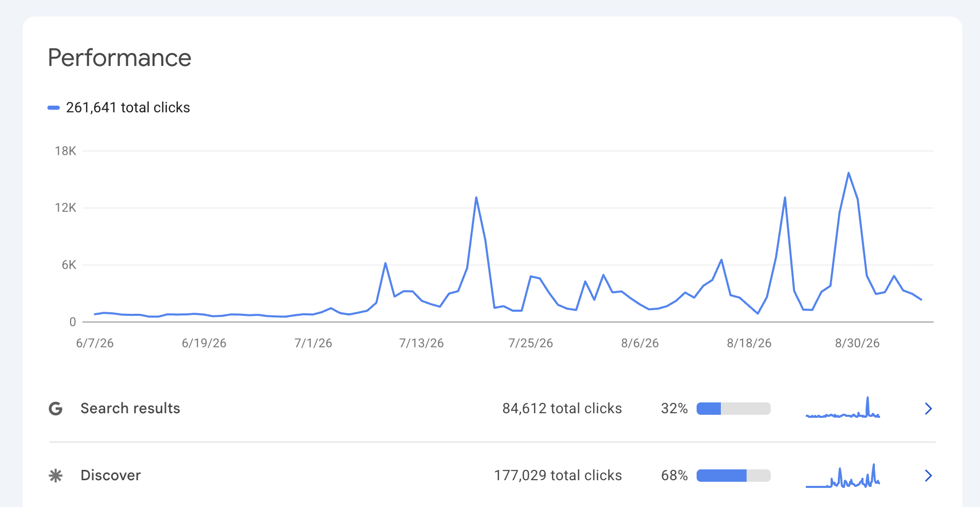Expand Search results with its chevron arrow
Image resolution: width=980 pixels, height=507 pixels.
coord(928,409)
